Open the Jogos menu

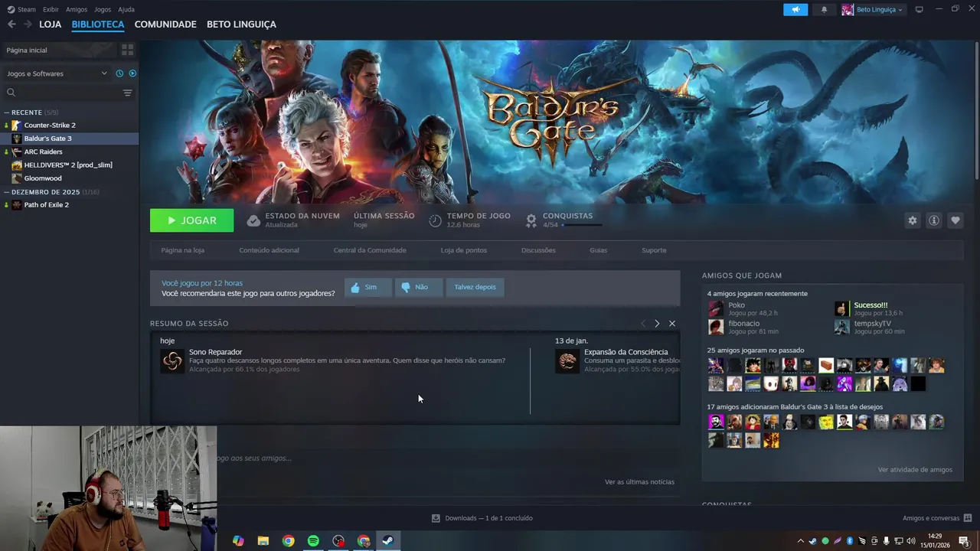coord(103,9)
